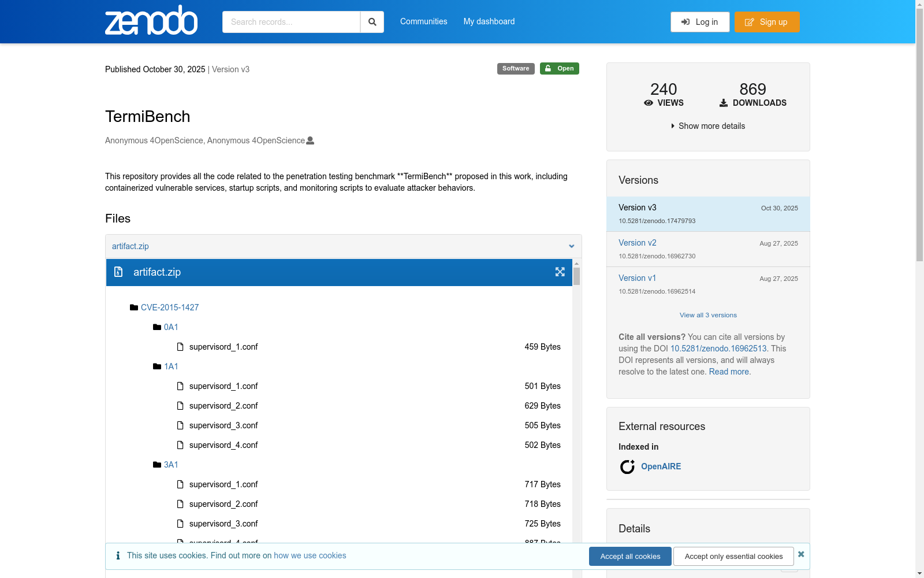Click the 629 Bytes size value
The image size is (924, 578).
click(x=543, y=406)
